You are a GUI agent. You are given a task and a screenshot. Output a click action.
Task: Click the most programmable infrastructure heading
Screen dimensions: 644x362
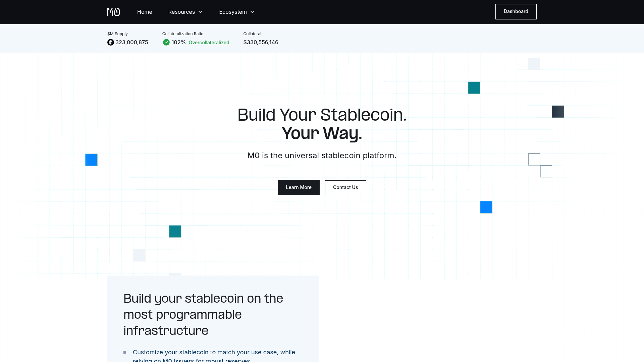coord(203,314)
